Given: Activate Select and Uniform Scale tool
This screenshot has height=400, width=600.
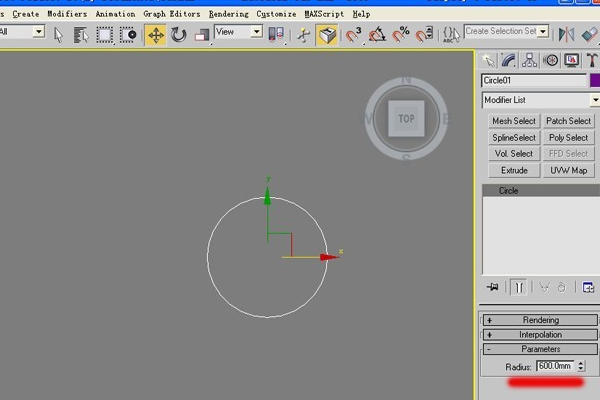Looking at the screenshot, I should pos(202,35).
